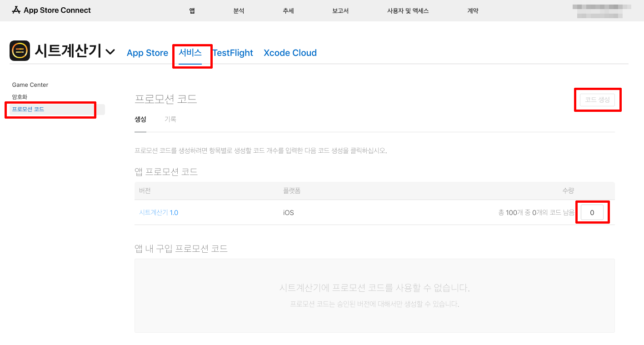Select the 생성 sub-tab
This screenshot has height=345, width=644.
[x=140, y=119]
